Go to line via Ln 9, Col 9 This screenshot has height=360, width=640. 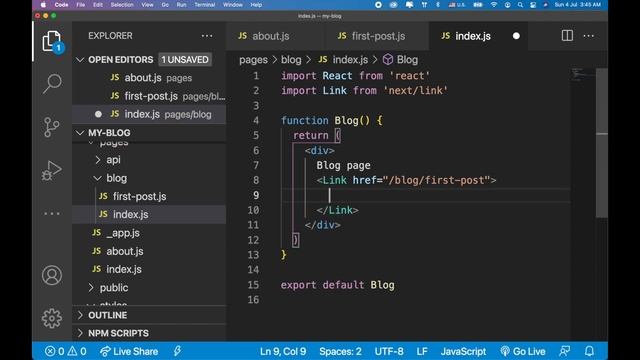point(283,351)
